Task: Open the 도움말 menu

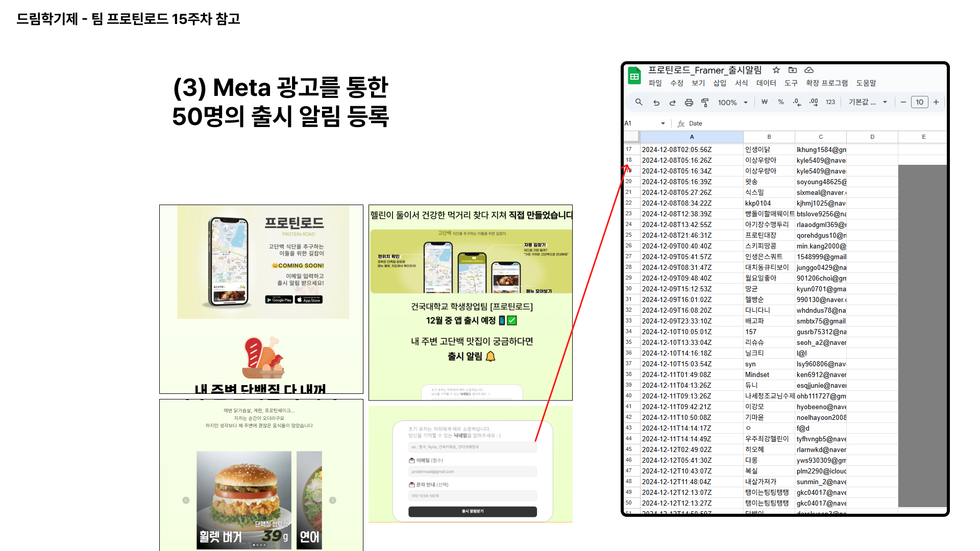Action: (x=866, y=83)
